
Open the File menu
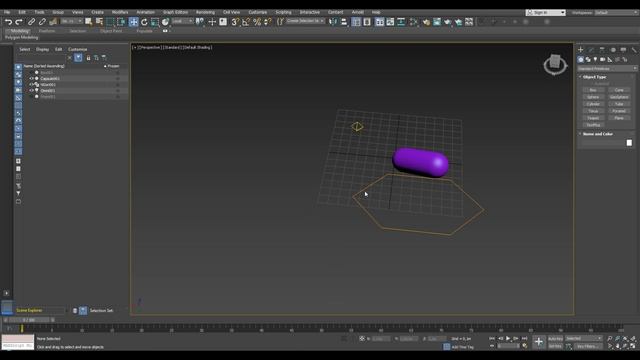[x=7, y=12]
